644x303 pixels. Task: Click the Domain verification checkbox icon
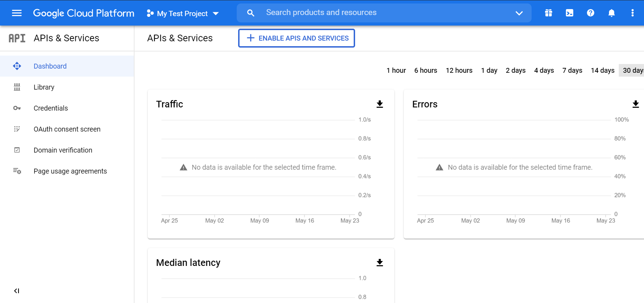(x=17, y=150)
